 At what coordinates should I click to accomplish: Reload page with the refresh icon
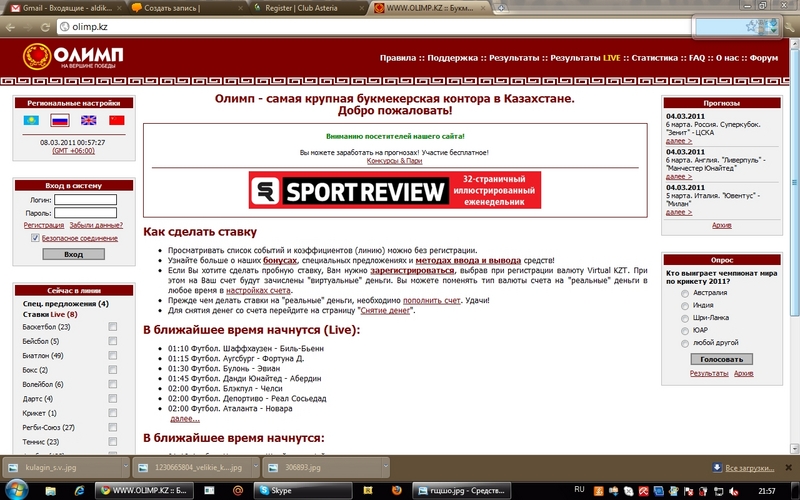coord(45,27)
